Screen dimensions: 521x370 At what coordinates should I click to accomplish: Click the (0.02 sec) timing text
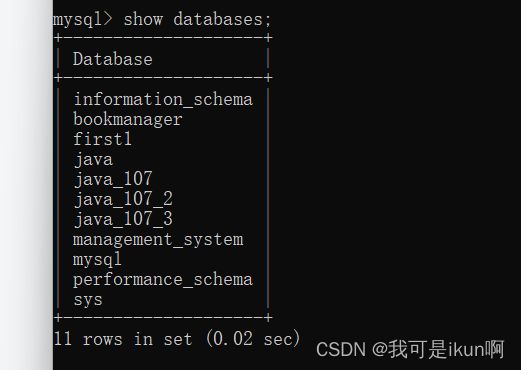[x=253, y=339]
